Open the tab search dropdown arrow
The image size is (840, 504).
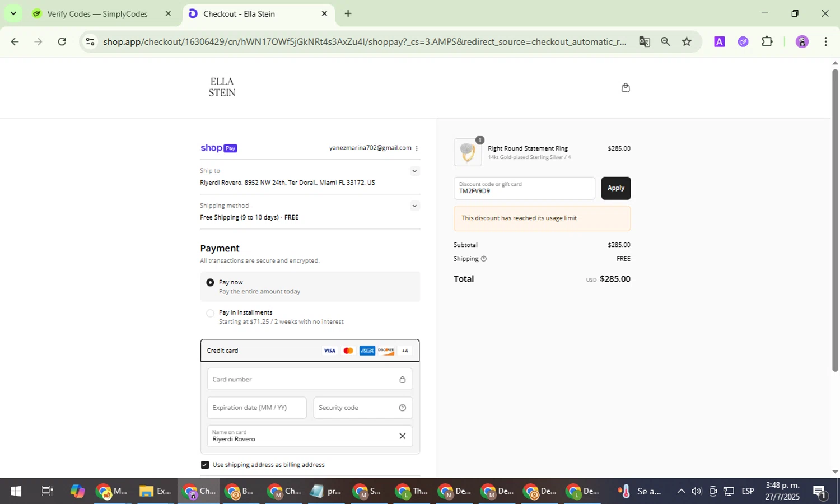[13, 13]
